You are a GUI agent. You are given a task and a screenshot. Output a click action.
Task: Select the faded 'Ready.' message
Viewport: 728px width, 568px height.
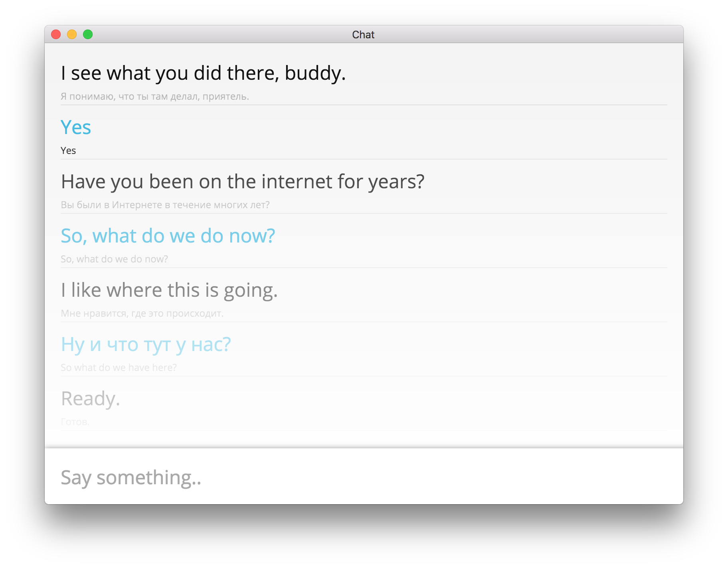[90, 399]
